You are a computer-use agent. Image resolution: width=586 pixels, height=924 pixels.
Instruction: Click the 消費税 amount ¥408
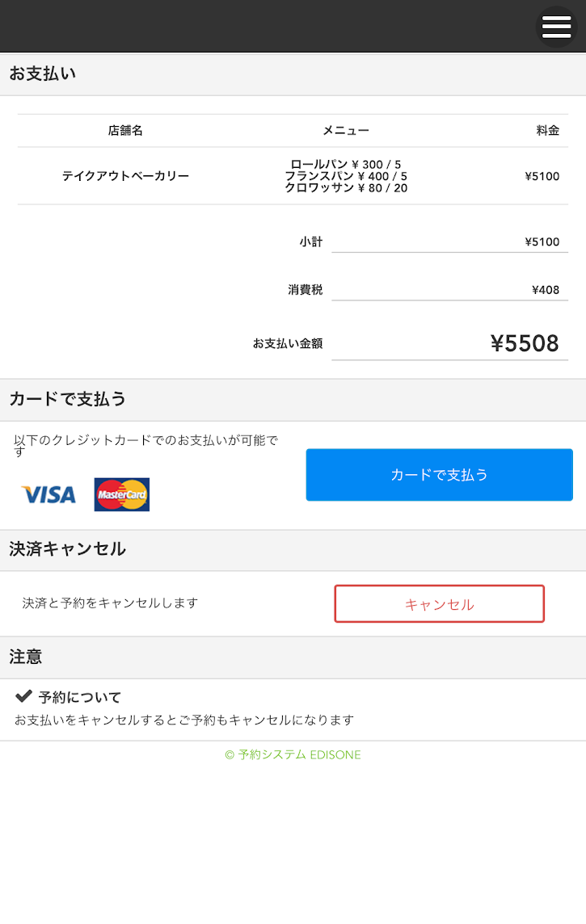pos(546,290)
